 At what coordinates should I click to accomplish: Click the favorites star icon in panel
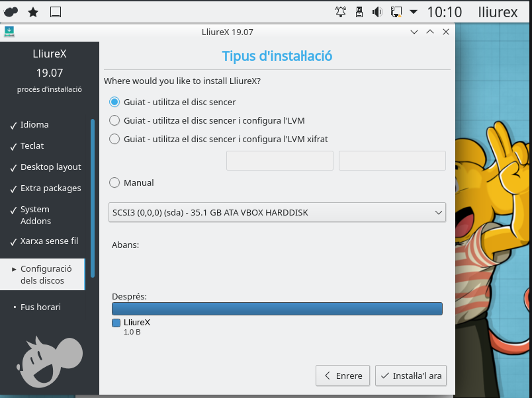coord(33,11)
